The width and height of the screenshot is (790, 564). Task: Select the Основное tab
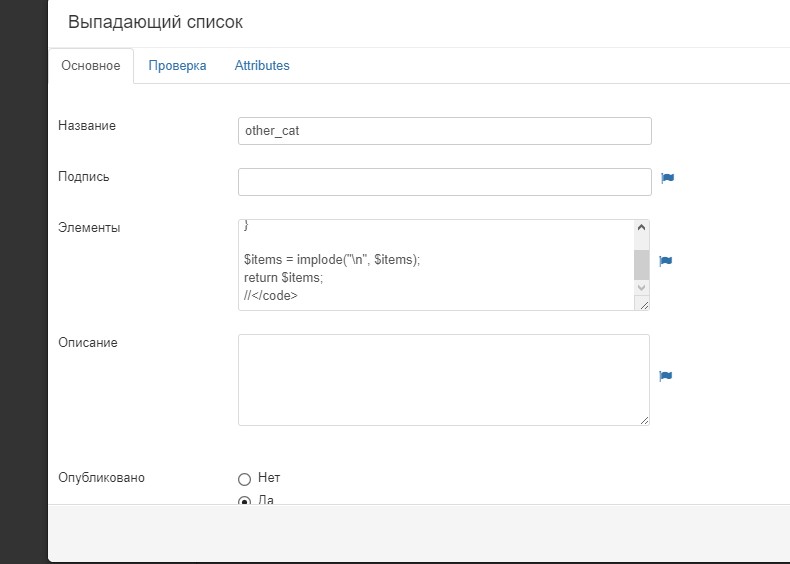coord(91,66)
